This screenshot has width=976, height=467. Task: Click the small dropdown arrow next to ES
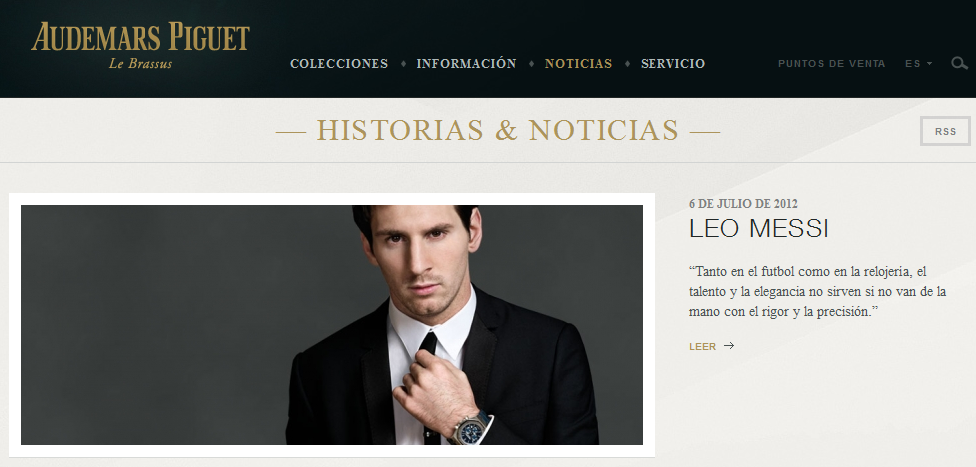929,64
